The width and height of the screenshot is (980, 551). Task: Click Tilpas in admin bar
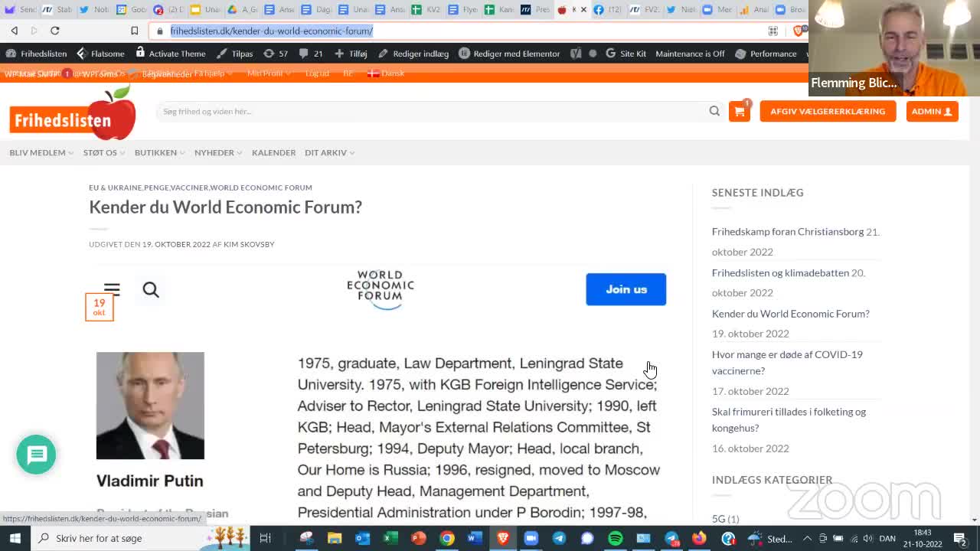pos(234,54)
